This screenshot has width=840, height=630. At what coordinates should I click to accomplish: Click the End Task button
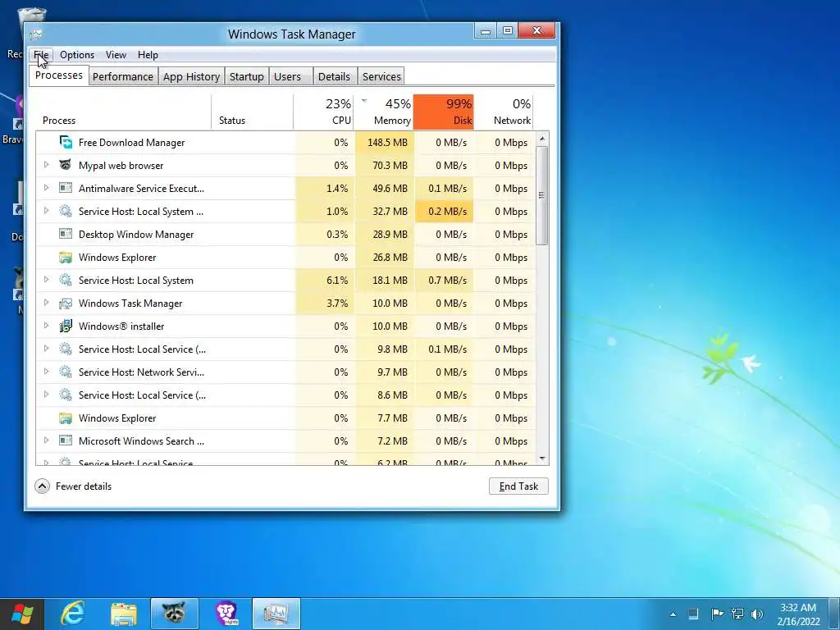coord(518,486)
